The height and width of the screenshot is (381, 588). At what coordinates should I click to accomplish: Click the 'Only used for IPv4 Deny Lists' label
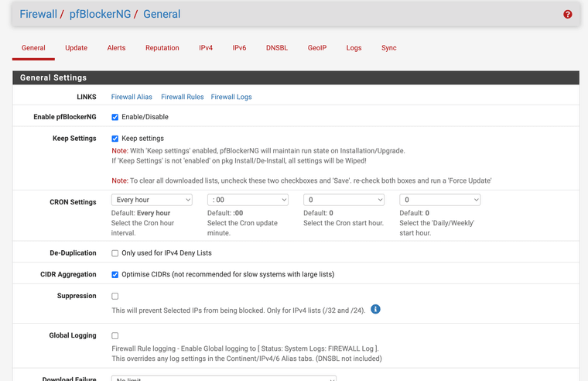click(166, 253)
